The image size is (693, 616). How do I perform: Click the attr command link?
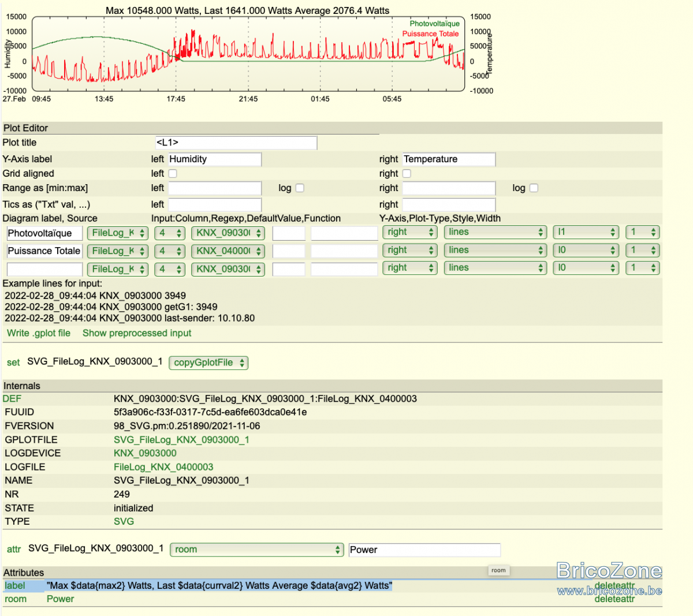14,550
